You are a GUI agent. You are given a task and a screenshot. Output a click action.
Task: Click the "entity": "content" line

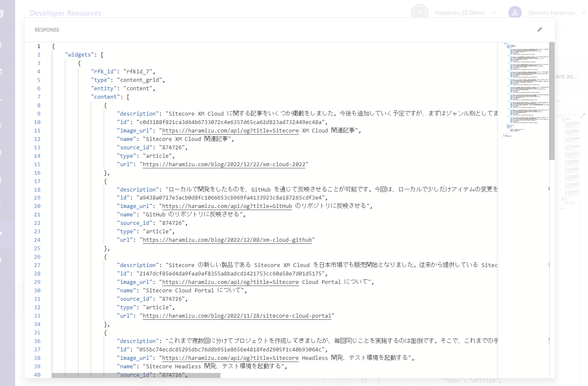coord(123,89)
